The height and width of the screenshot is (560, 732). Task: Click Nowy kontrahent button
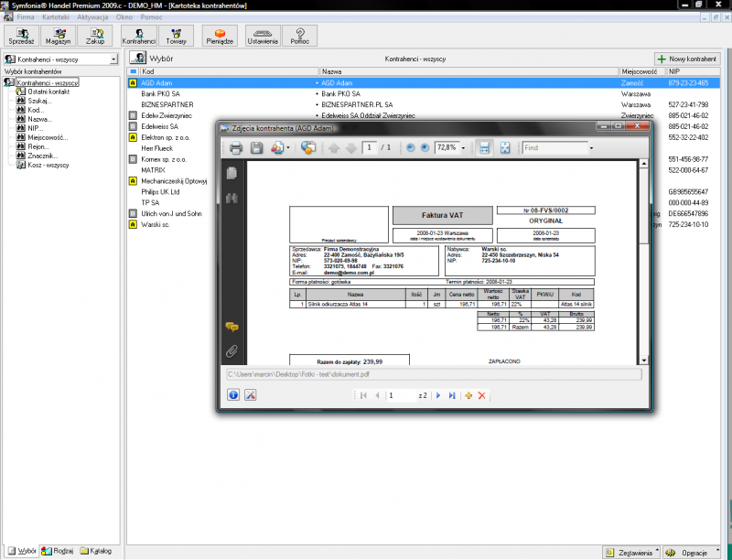tap(687, 59)
